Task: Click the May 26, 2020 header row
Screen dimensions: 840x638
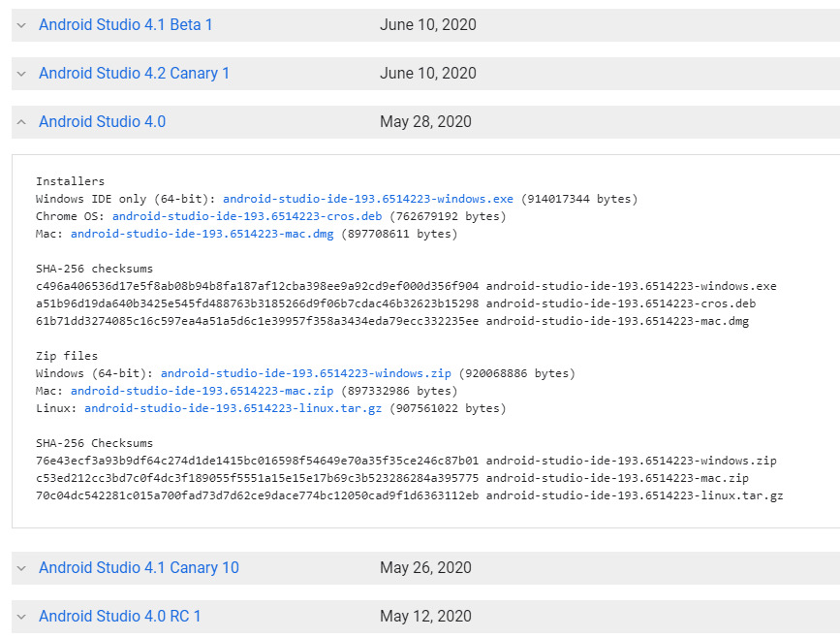Action: pyautogui.click(x=581, y=567)
